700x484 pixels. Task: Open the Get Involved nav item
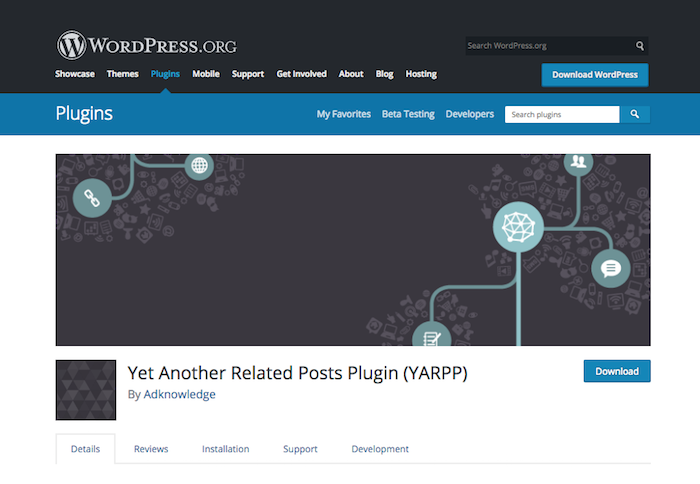click(x=301, y=74)
